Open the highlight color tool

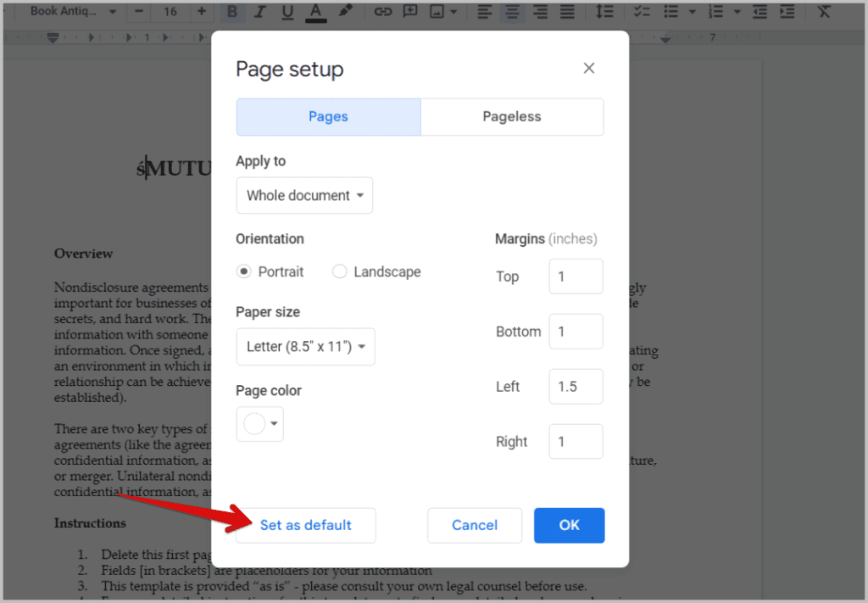pyautogui.click(x=344, y=12)
